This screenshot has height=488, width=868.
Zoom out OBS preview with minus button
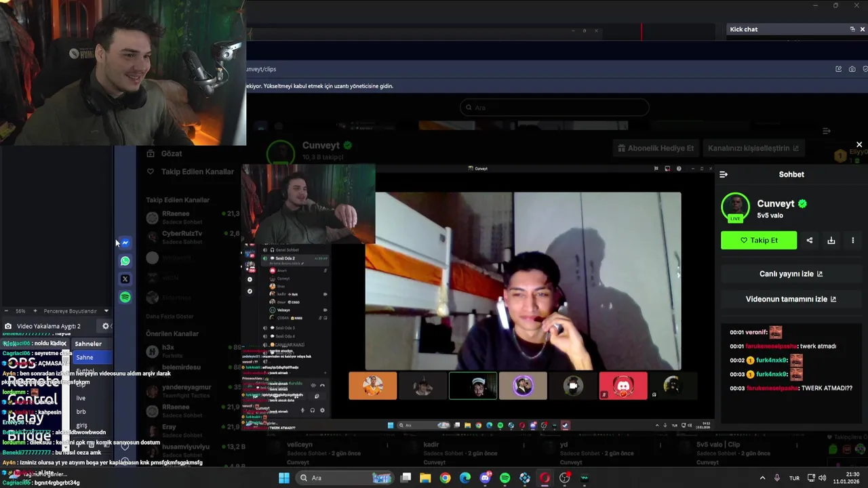point(7,311)
